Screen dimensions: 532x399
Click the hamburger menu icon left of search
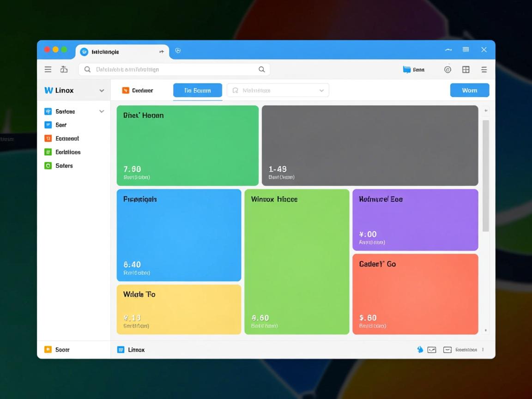(x=48, y=69)
